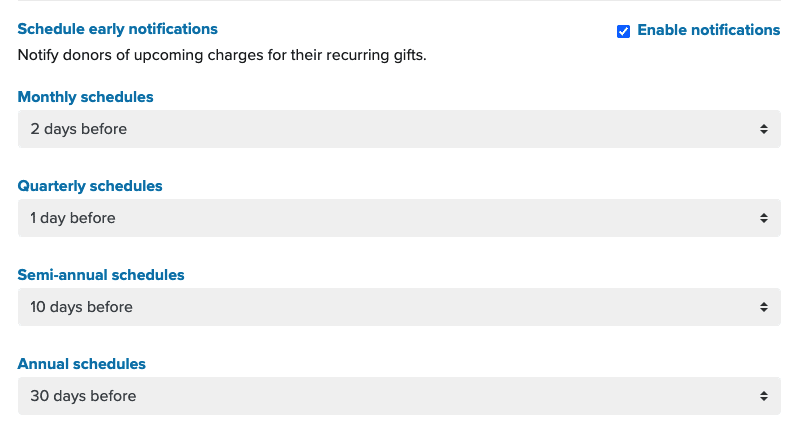Click the Monthly schedules field label
The height and width of the screenshot is (438, 798).
(86, 97)
